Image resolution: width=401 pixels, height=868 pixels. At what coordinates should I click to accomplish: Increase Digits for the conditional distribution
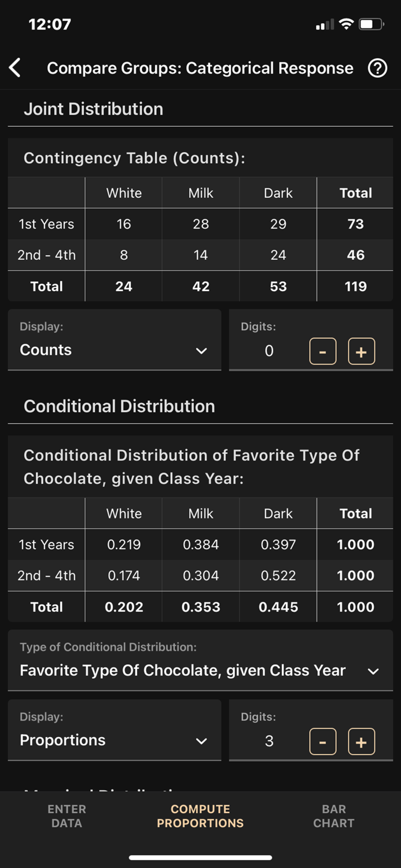(361, 741)
